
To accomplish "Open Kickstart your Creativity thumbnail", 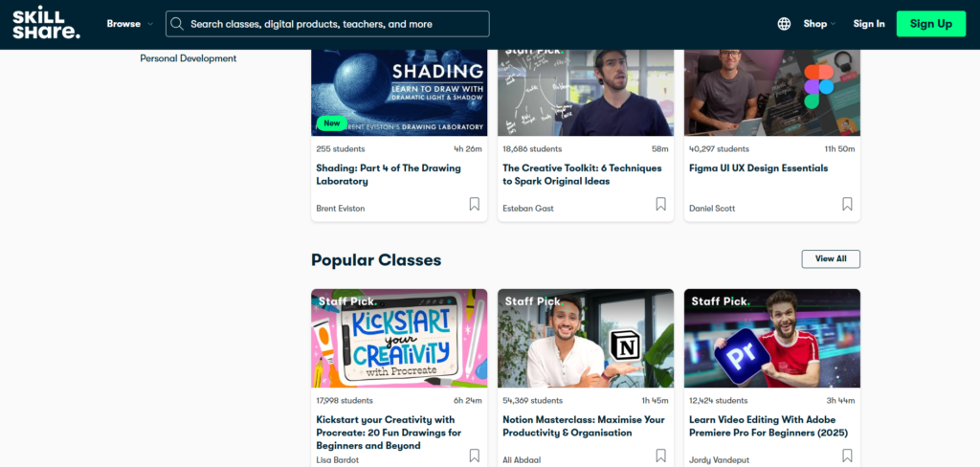I will 399,338.
